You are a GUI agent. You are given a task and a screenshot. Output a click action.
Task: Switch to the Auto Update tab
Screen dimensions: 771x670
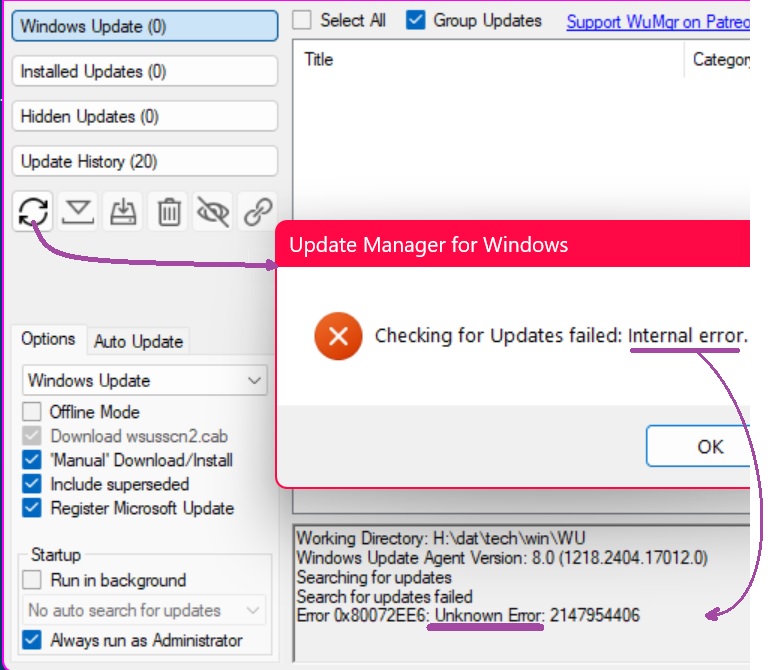coord(138,341)
